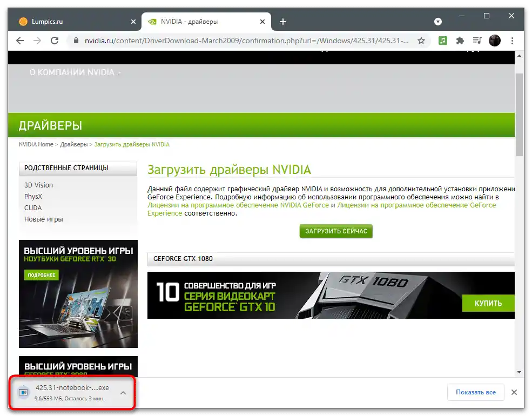Open Драйверы breadcrumb link

pos(74,144)
